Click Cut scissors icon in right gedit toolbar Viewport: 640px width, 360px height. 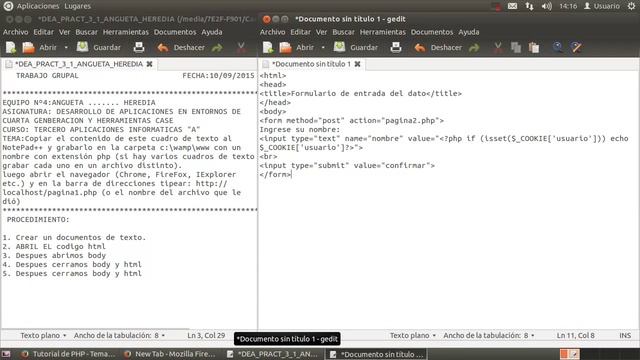pos(498,48)
